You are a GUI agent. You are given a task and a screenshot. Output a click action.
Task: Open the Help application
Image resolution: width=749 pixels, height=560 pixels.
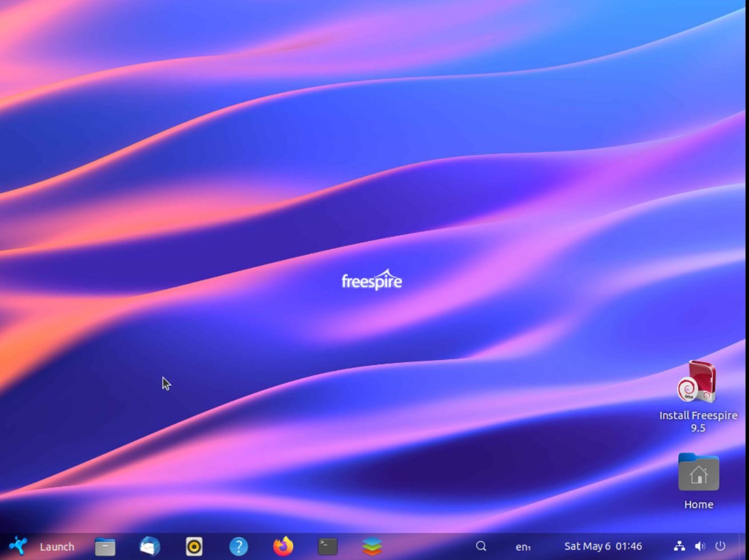[239, 547]
